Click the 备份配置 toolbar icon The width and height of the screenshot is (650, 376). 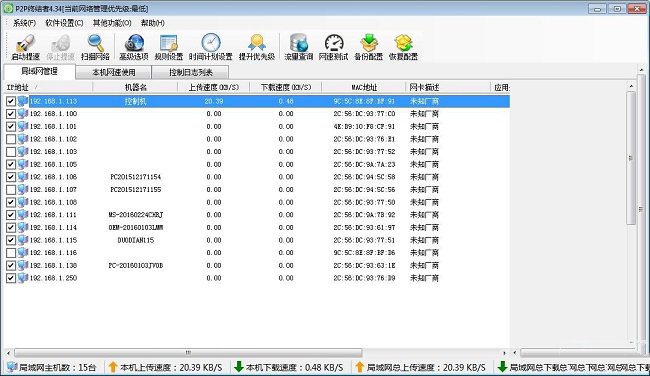tap(369, 43)
